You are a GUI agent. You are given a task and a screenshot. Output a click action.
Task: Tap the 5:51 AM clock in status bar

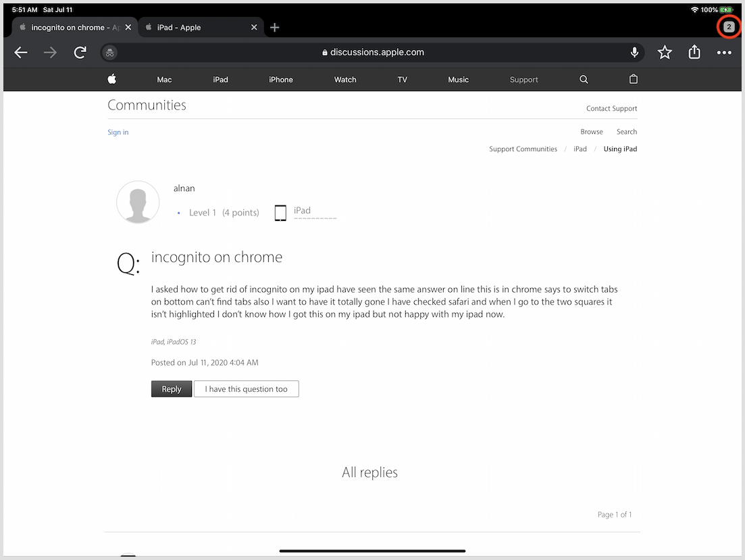pos(25,9)
